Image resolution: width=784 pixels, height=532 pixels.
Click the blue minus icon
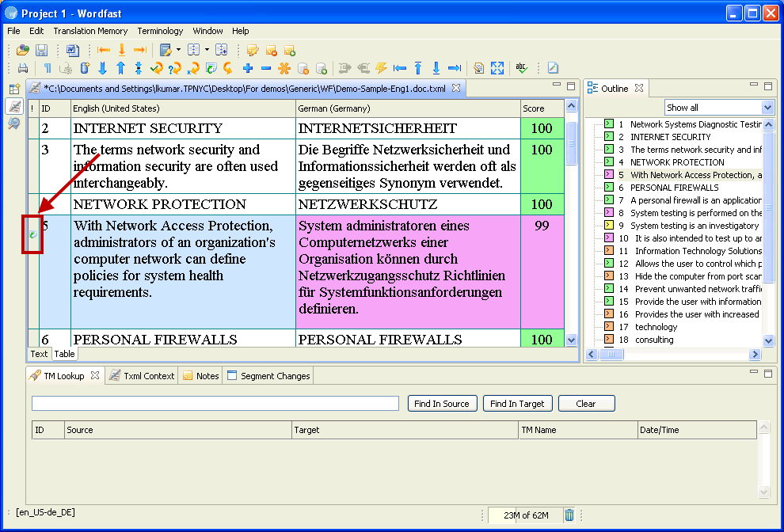coord(266,68)
